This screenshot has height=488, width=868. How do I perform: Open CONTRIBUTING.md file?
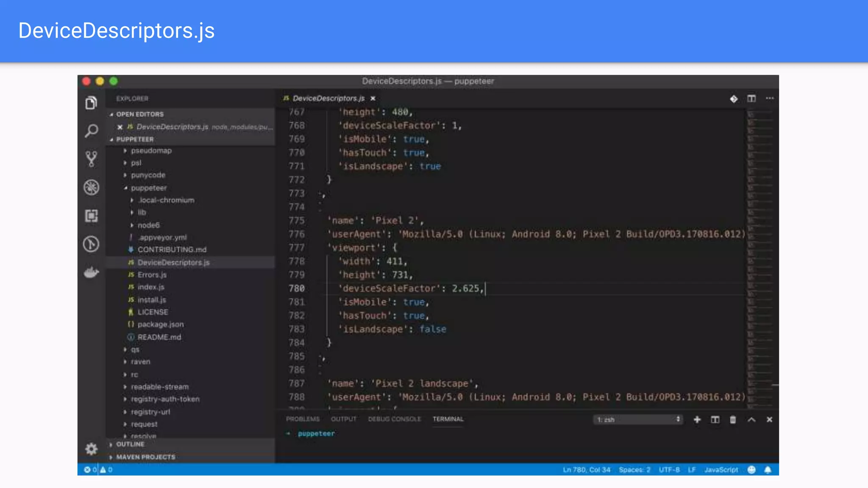[x=172, y=250]
